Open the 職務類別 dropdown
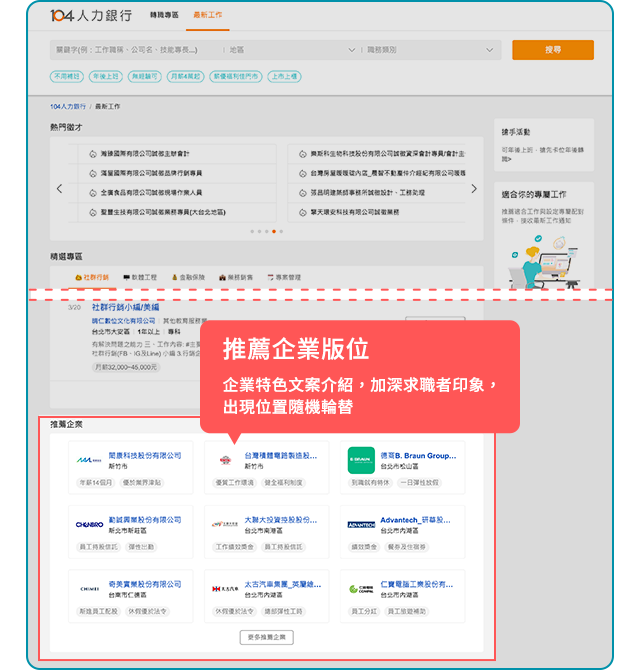 point(430,49)
